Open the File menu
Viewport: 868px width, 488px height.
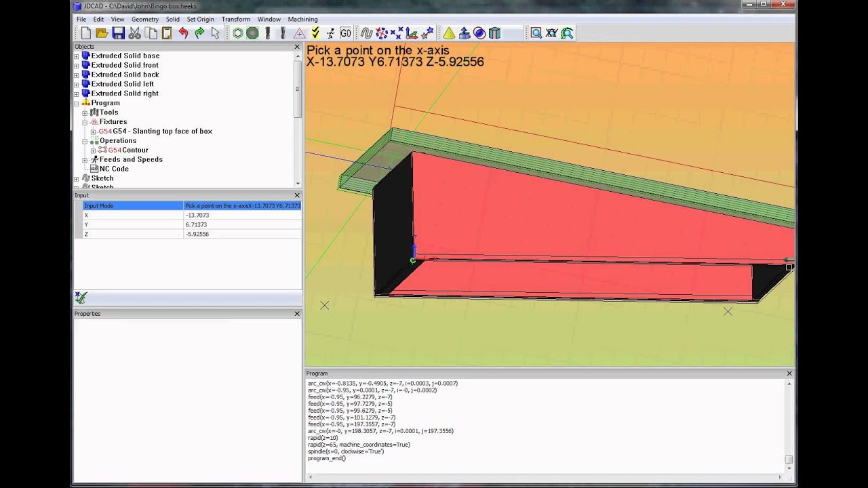click(81, 19)
